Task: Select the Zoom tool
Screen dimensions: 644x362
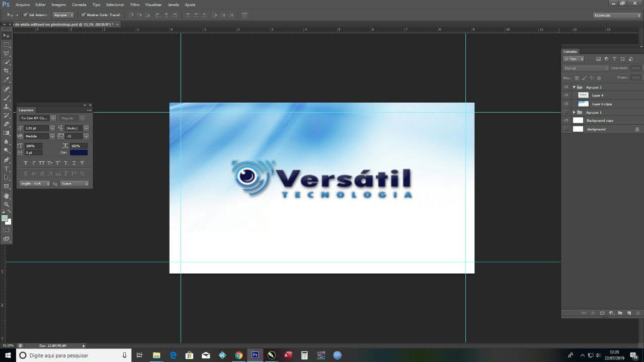Action: click(7, 205)
